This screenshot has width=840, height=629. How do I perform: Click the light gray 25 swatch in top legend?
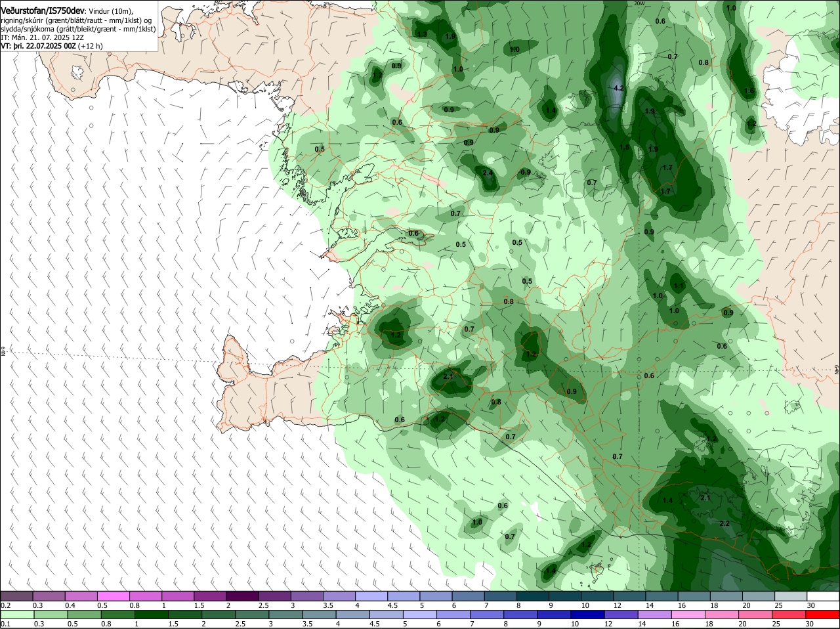point(791,596)
